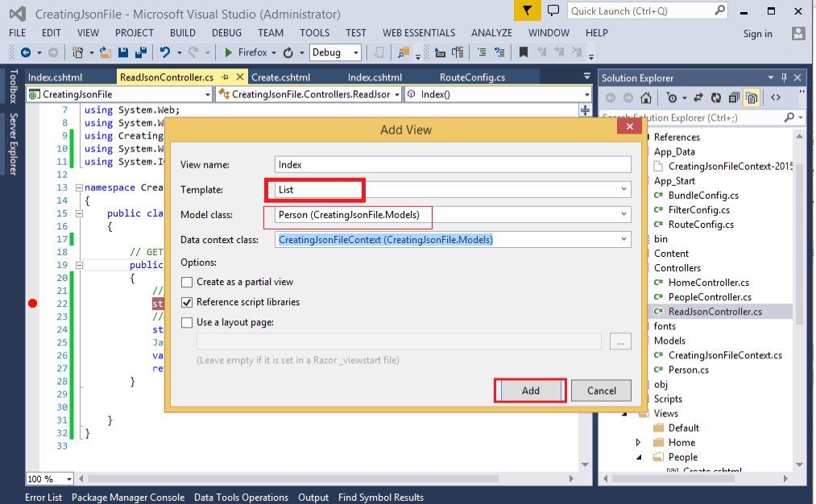Check the Use a layout page option

(186, 322)
